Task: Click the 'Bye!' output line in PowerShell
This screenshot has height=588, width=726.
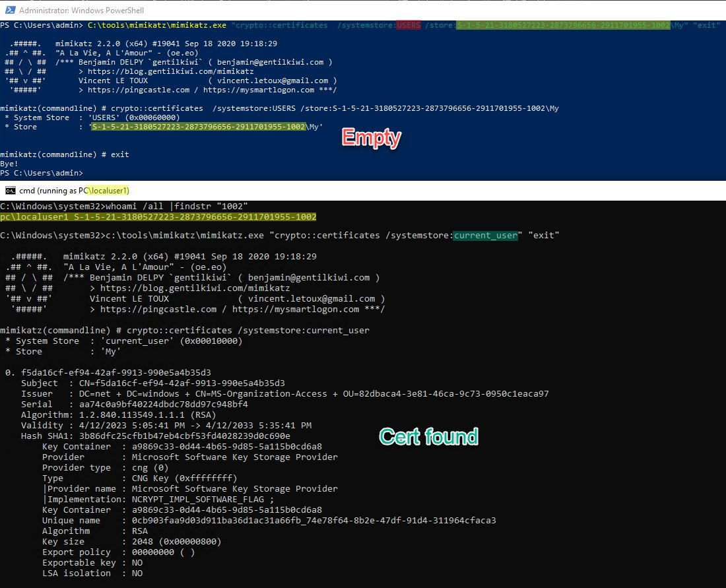Action: point(9,164)
